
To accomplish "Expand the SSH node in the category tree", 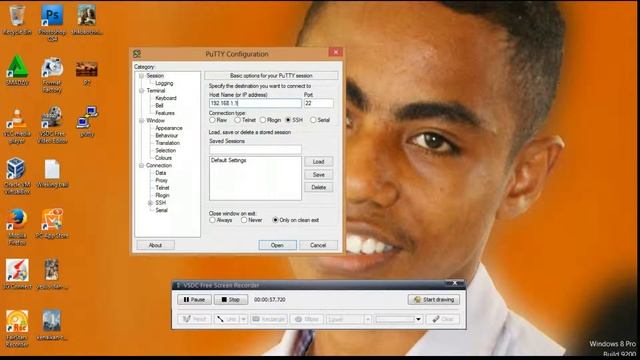I will click(x=150, y=203).
